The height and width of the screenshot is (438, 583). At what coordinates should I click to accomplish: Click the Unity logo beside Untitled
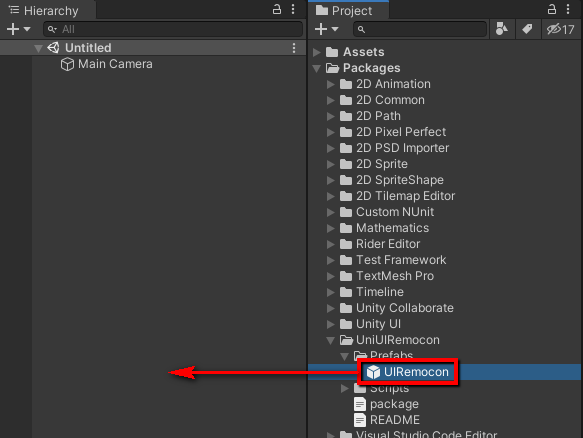(54, 48)
